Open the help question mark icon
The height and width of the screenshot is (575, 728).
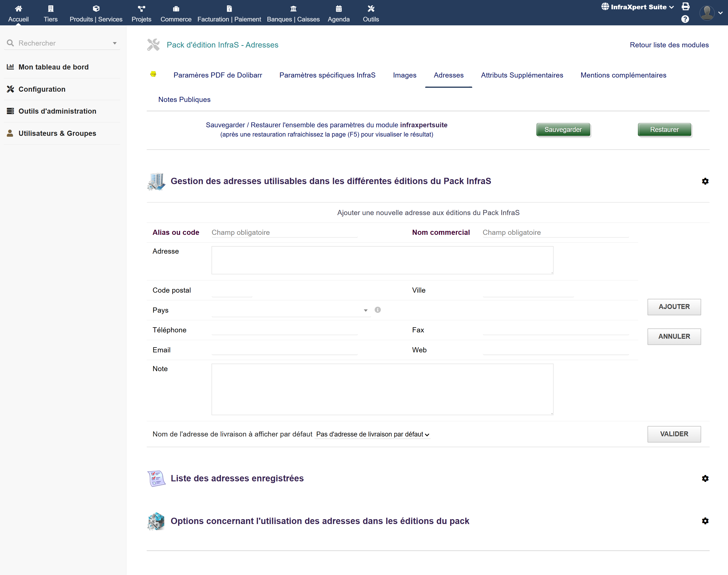[685, 19]
